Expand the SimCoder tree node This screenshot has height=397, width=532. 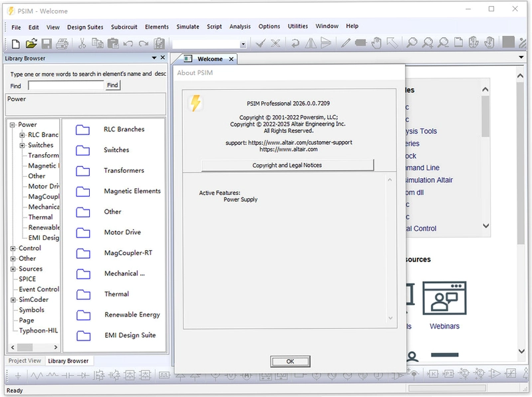[13, 300]
